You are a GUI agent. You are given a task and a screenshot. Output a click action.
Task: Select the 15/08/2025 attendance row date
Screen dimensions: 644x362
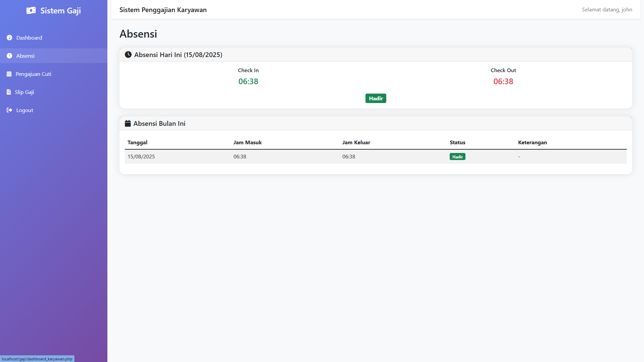141,157
